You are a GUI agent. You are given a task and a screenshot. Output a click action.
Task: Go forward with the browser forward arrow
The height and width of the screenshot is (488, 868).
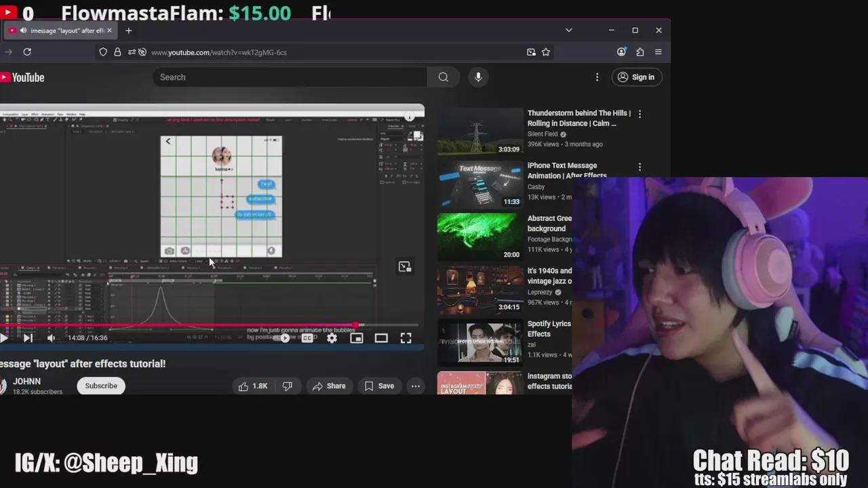pyautogui.click(x=8, y=52)
